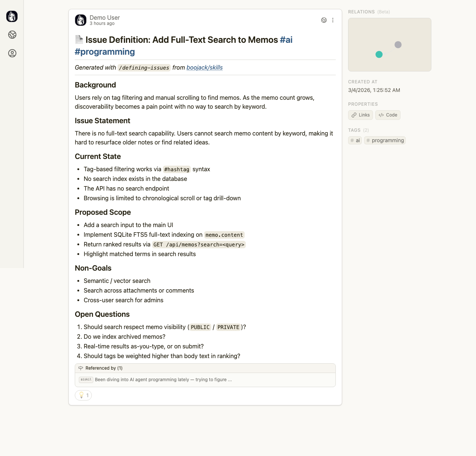Select the Links property filter
The height and width of the screenshot is (456, 476).
tap(360, 115)
